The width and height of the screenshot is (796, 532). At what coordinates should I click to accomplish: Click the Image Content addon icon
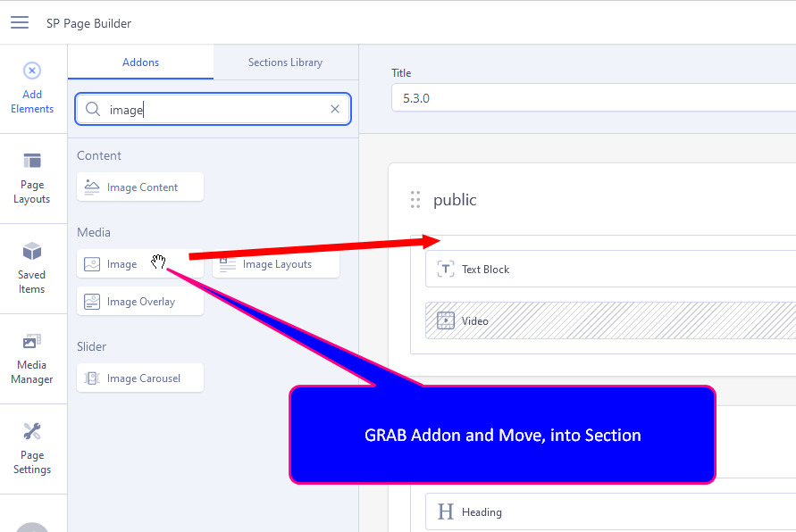coord(92,187)
